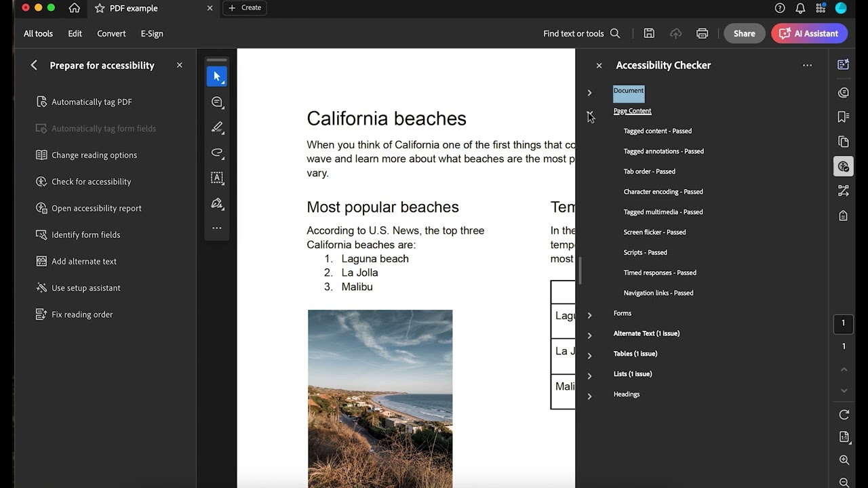The image size is (868, 488).
Task: Open the AI Assistant
Action: [809, 33]
